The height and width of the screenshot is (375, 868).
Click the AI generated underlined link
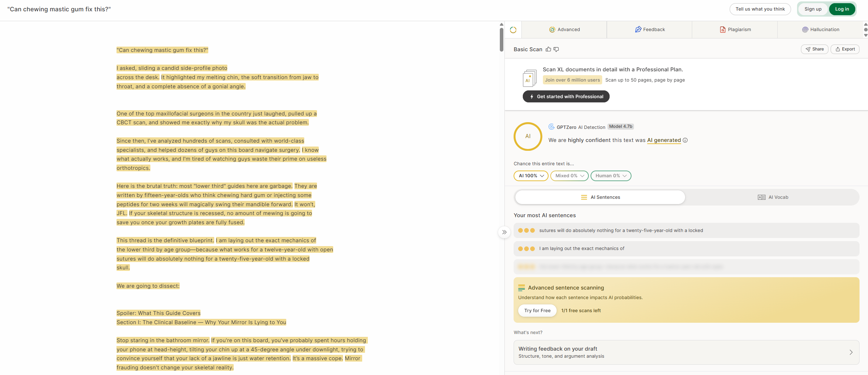click(664, 140)
